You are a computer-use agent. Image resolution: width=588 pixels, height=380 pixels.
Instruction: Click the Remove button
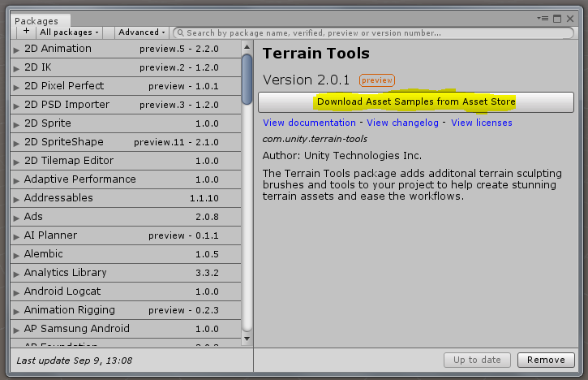coord(546,360)
